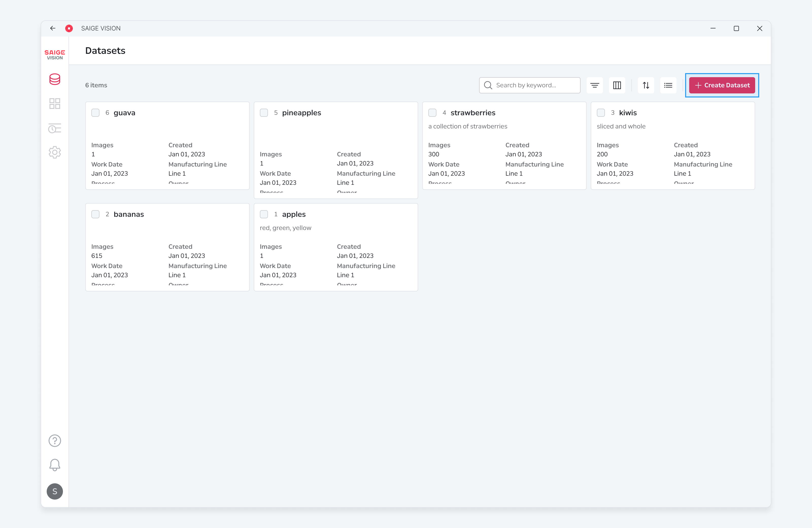Check the strawberries dataset checkbox
812x528 pixels.
click(432, 113)
